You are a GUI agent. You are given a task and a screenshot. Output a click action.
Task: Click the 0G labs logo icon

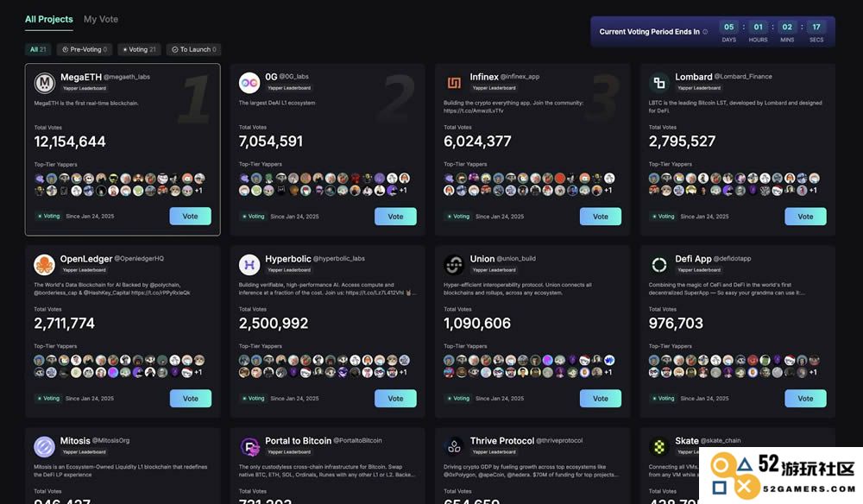pyautogui.click(x=249, y=83)
